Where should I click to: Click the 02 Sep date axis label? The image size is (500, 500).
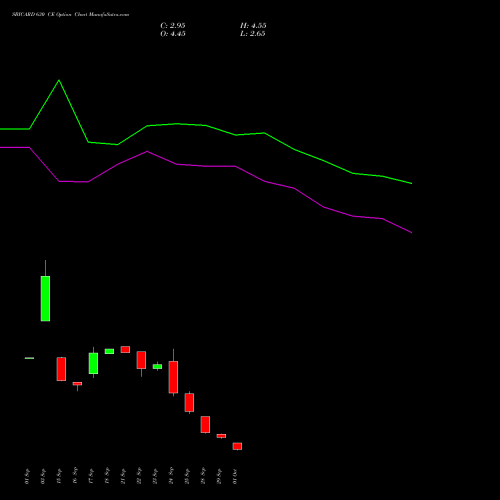tap(43, 476)
